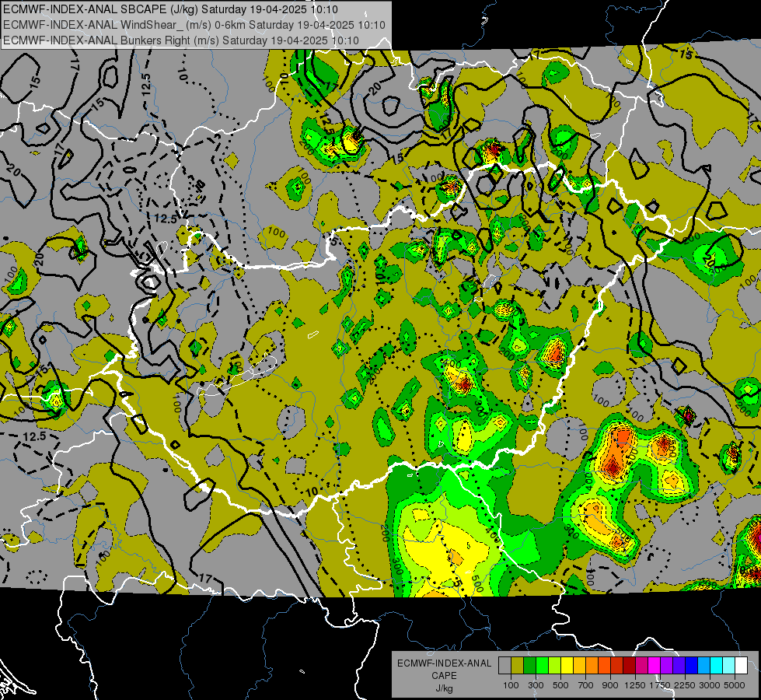Click the J/kg unit in legend
This screenshot has height=700, width=761.
point(444,688)
